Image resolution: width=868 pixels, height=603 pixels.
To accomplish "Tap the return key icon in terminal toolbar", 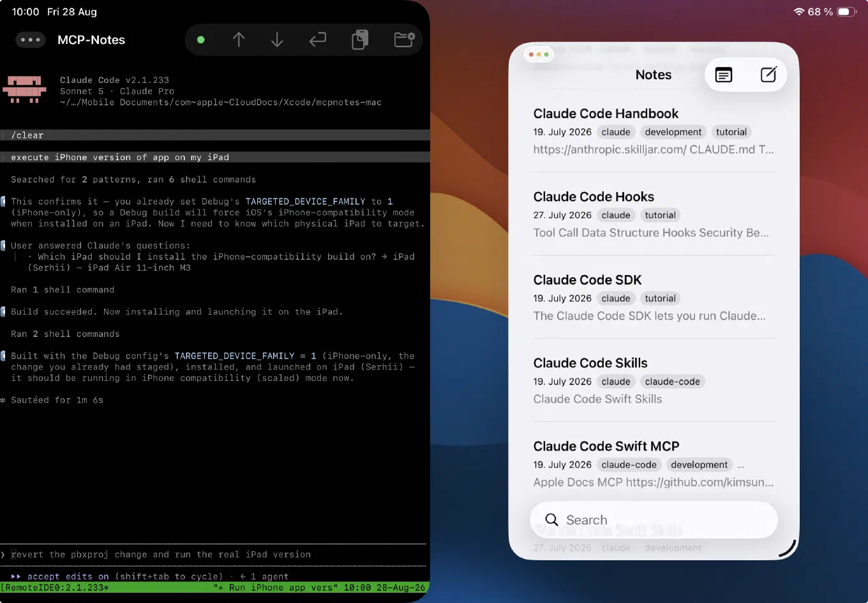I will [x=317, y=40].
